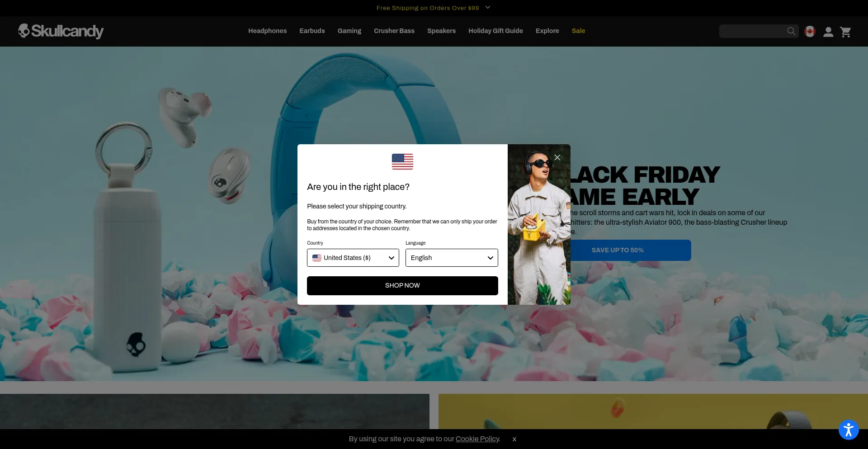
Task: Open the Canada flag region selector
Action: (810, 32)
